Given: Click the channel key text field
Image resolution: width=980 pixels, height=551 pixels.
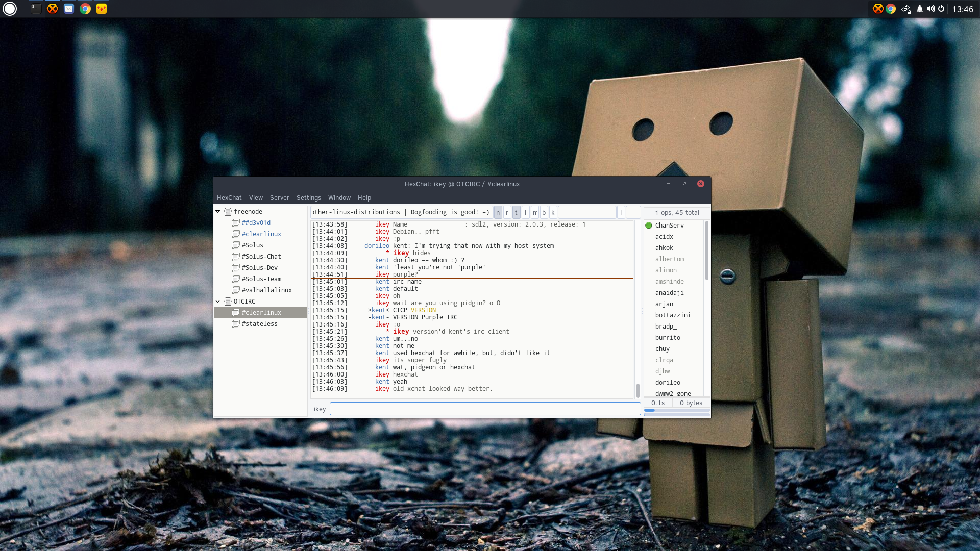Looking at the screenshot, I should pos(587,212).
